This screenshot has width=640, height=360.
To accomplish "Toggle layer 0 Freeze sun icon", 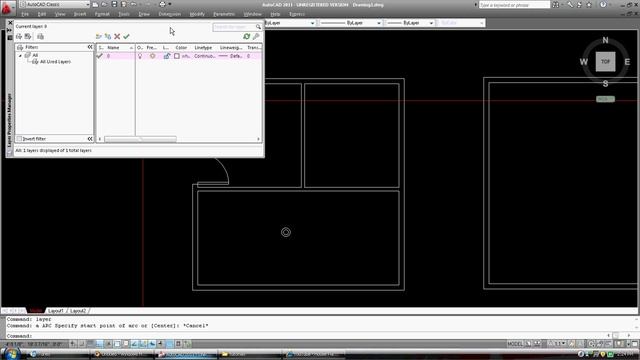I will tap(153, 56).
